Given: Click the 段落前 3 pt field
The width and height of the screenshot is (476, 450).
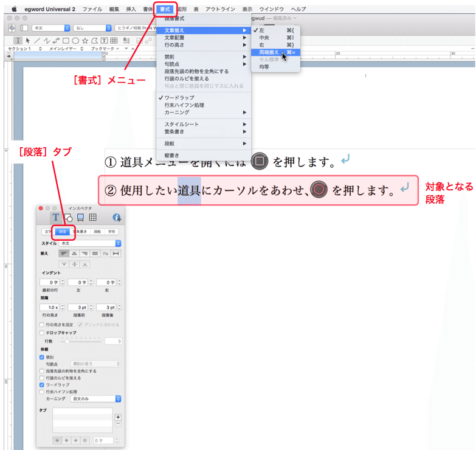Looking at the screenshot, I should coord(78,308).
